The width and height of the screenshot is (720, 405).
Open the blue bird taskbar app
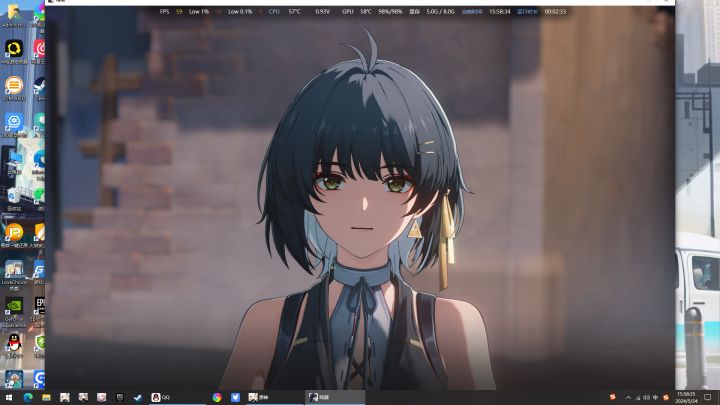pos(235,397)
